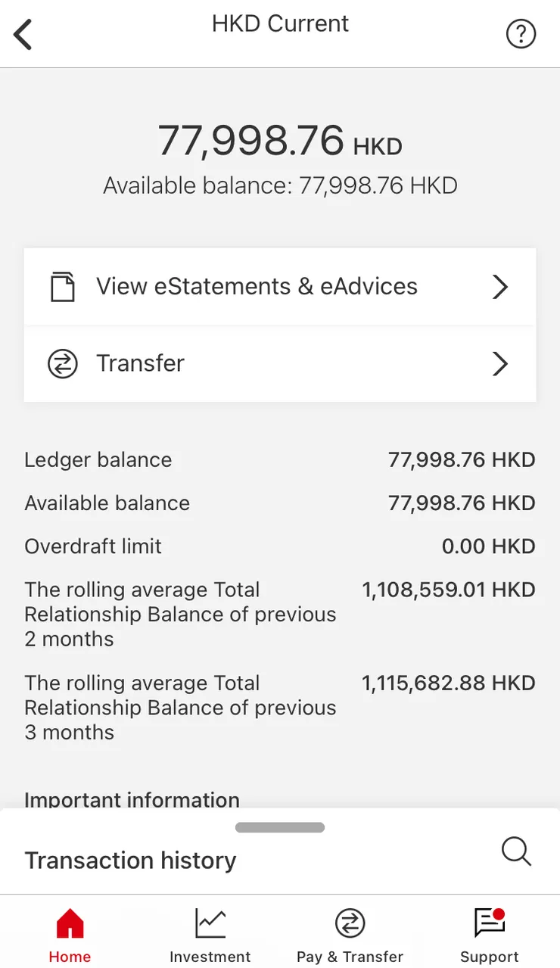This screenshot has height=968, width=560.
Task: Switch to the Pay & Transfer tab label
Action: [x=350, y=957]
